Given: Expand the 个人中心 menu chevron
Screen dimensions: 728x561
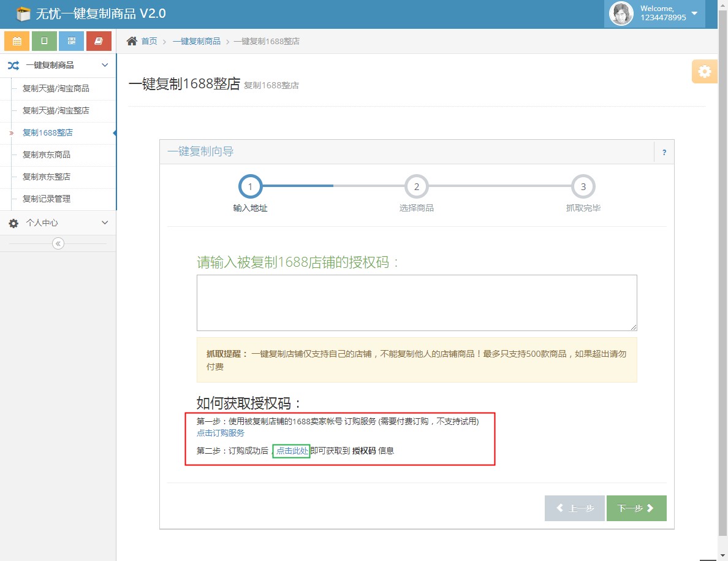Looking at the screenshot, I should click(x=105, y=223).
